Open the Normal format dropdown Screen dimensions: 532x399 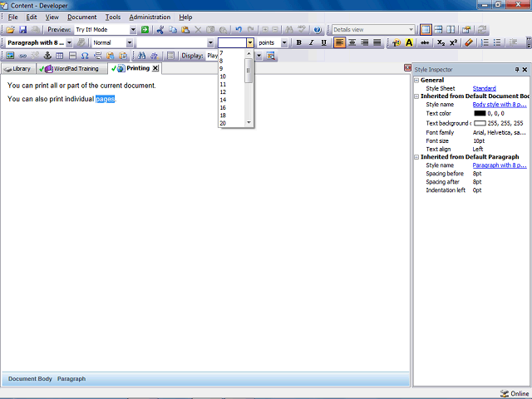point(130,42)
